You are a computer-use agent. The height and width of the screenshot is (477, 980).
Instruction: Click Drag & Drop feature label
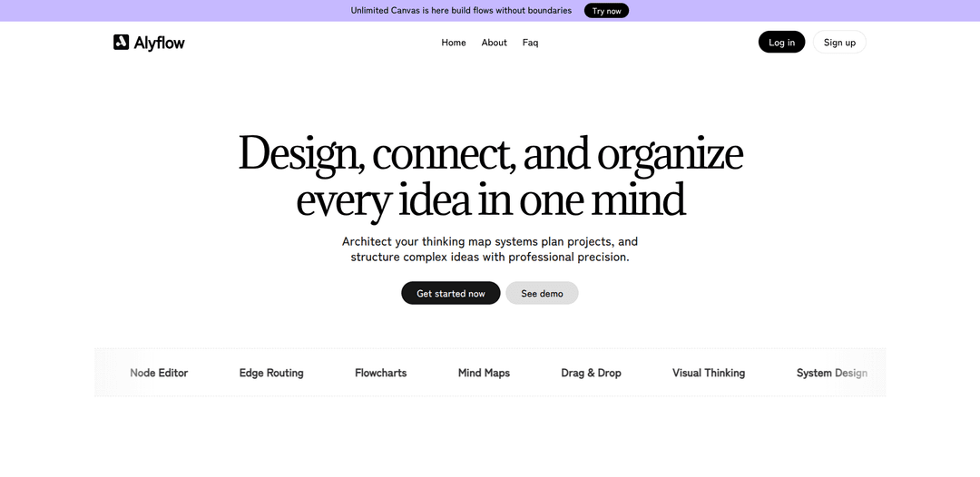tap(591, 373)
